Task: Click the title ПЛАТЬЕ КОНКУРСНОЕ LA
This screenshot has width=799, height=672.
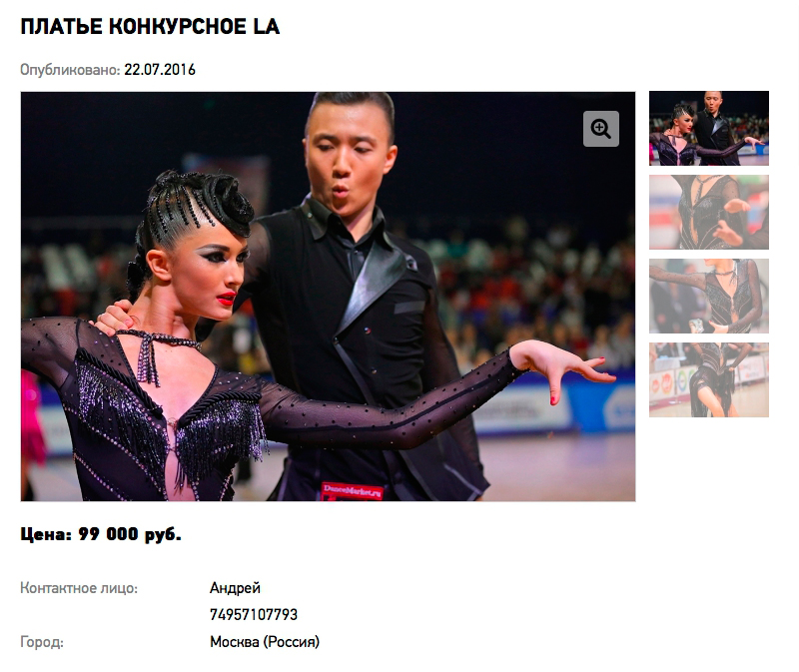Action: pos(150,27)
